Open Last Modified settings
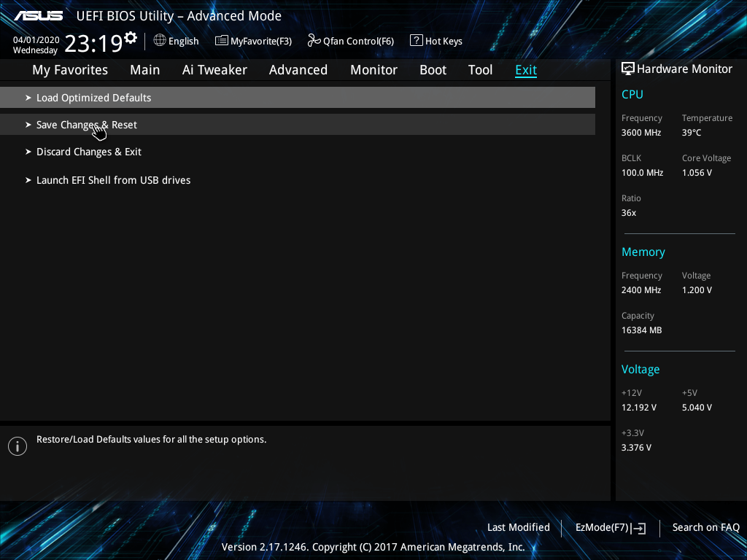747x560 pixels. (519, 528)
